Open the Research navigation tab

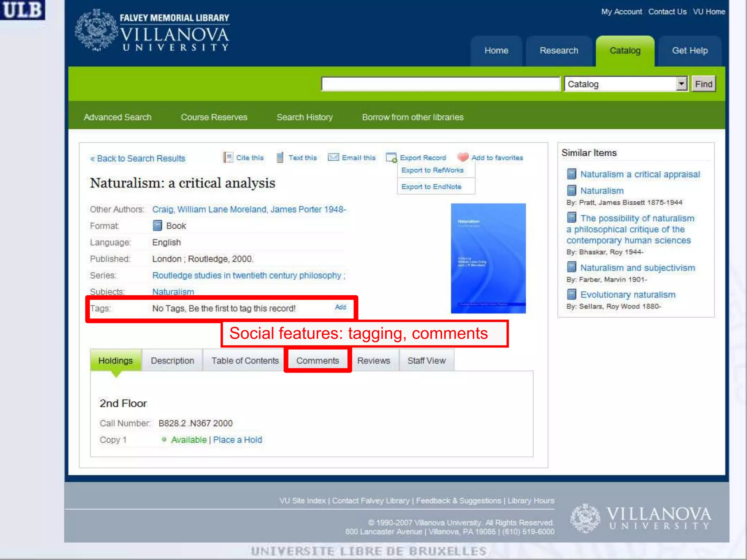(558, 51)
